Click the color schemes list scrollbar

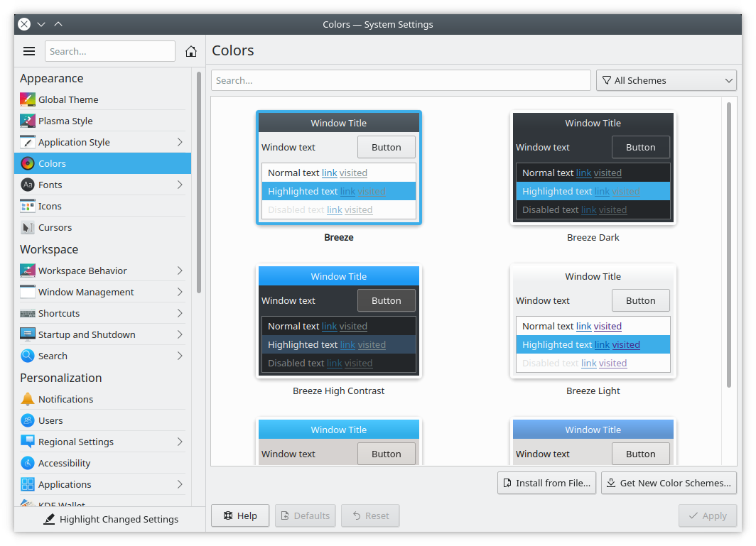tap(728, 244)
